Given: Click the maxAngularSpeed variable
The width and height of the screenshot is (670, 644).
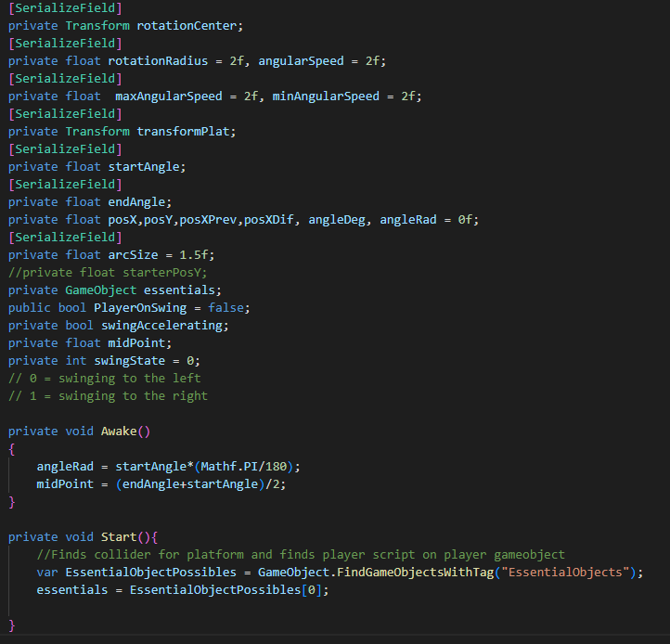Looking at the screenshot, I should point(168,97).
